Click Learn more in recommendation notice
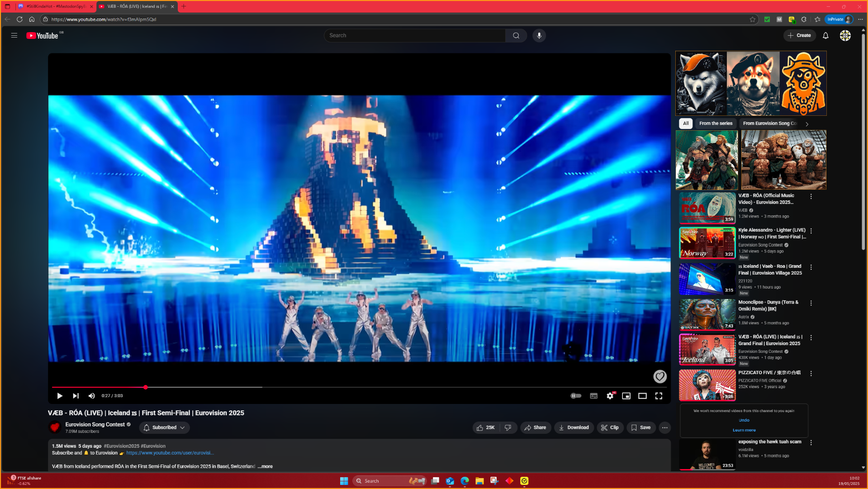 tap(744, 430)
